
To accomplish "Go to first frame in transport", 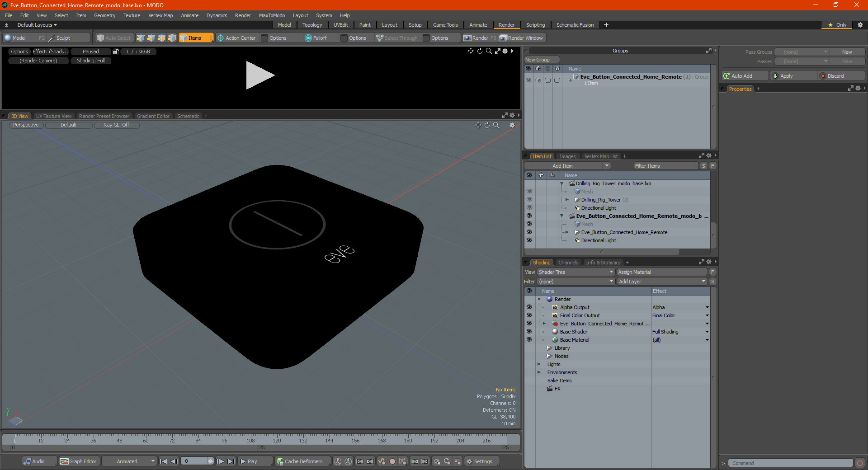I will [x=164, y=461].
